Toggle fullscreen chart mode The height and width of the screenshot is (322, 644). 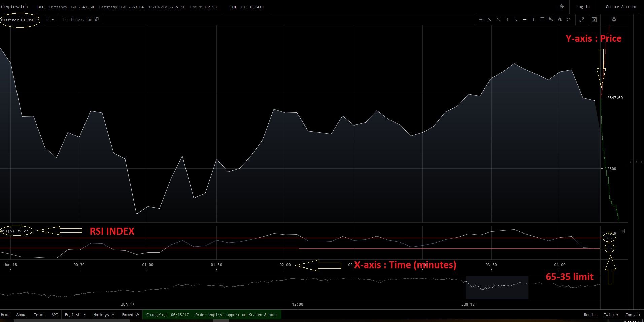[582, 20]
